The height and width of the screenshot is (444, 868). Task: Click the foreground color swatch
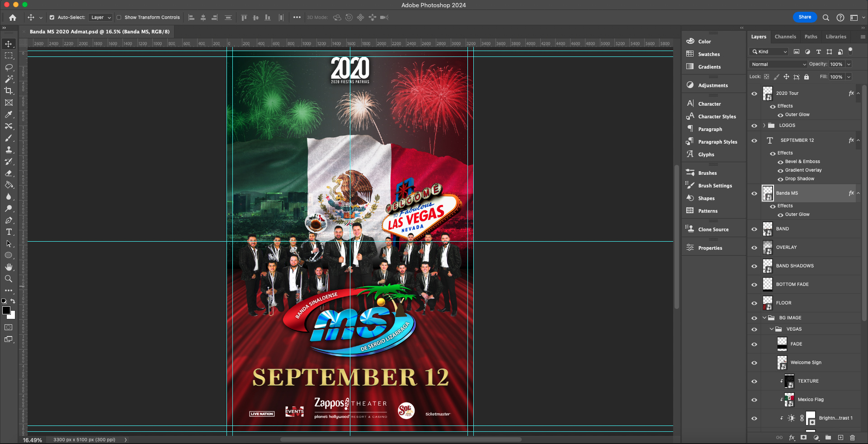point(5,310)
